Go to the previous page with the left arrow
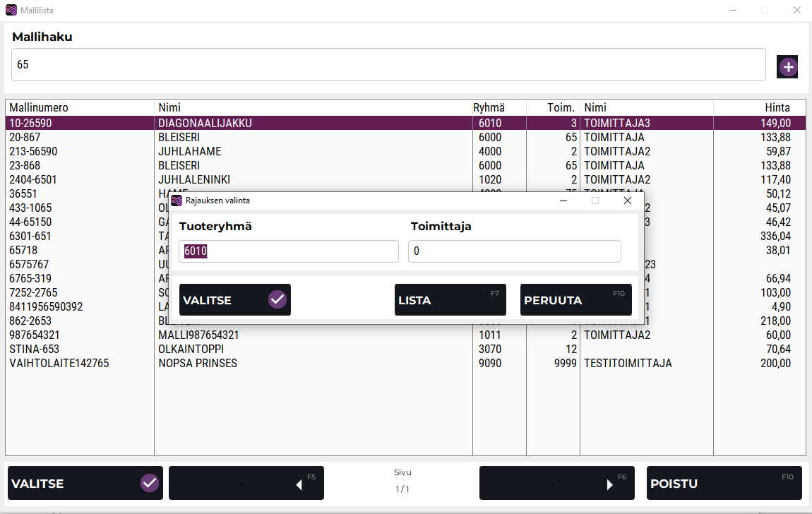812x514 pixels. 246,484
